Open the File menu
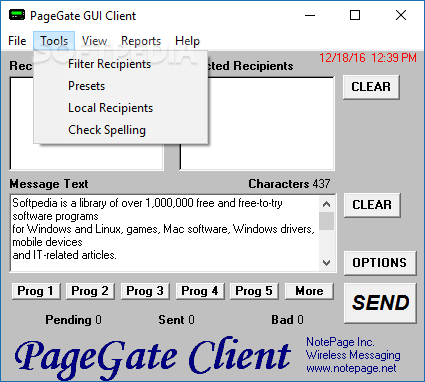This screenshot has height=382, width=425. [17, 41]
